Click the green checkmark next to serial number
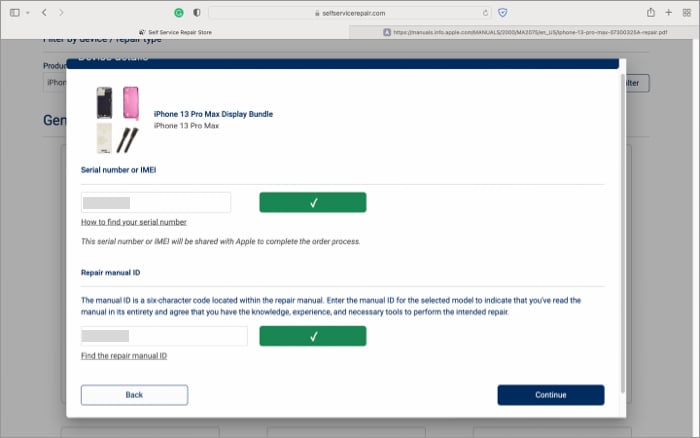 coord(312,202)
